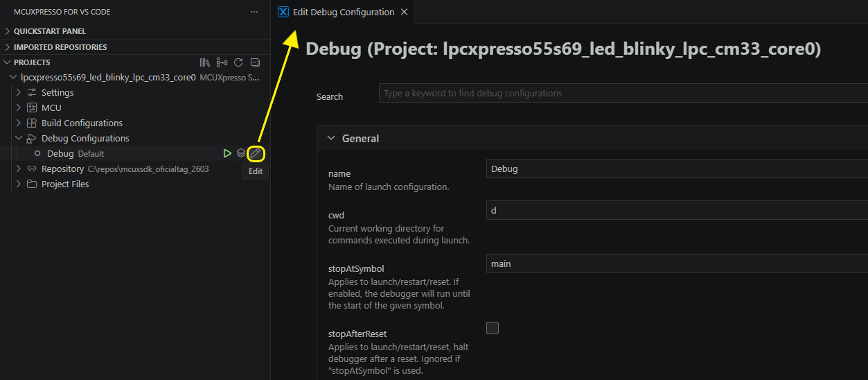Screen dimensions: 868x380
Task: Click the Debug Configurations bug icon
Action: (x=32, y=138)
